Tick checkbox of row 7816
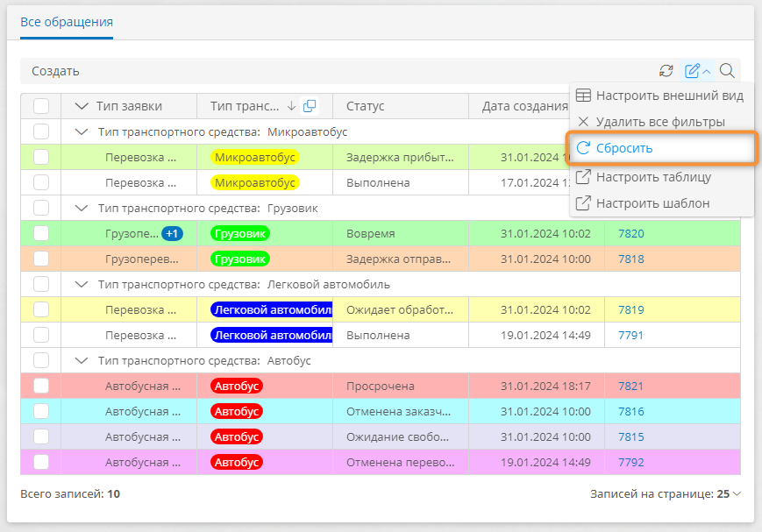 41,412
